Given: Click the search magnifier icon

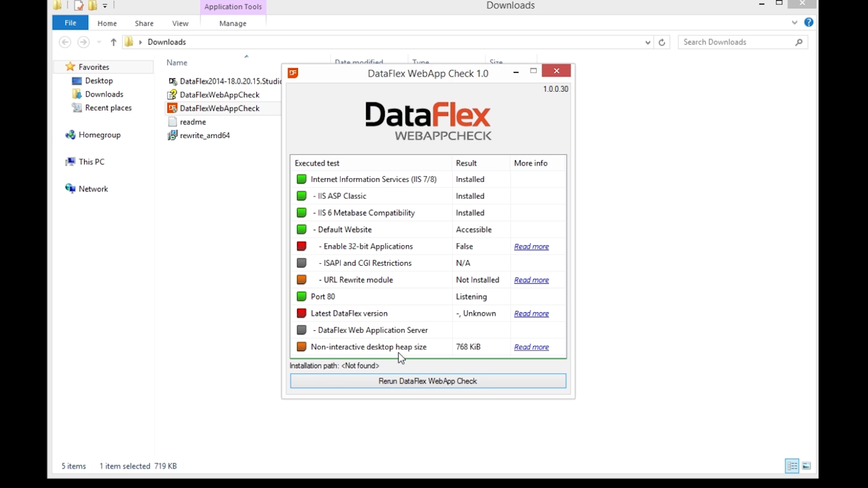Looking at the screenshot, I should click(x=799, y=42).
